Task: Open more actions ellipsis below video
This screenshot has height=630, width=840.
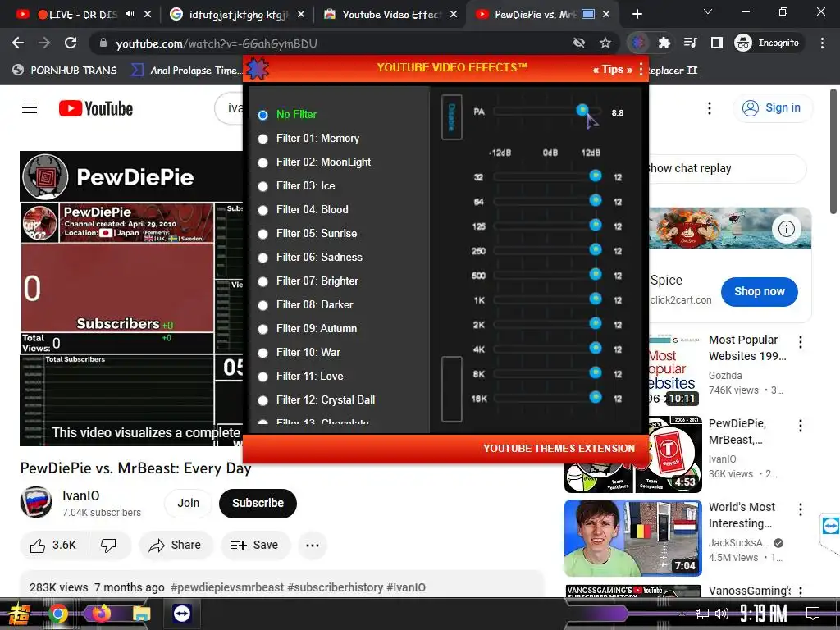Action: click(313, 546)
